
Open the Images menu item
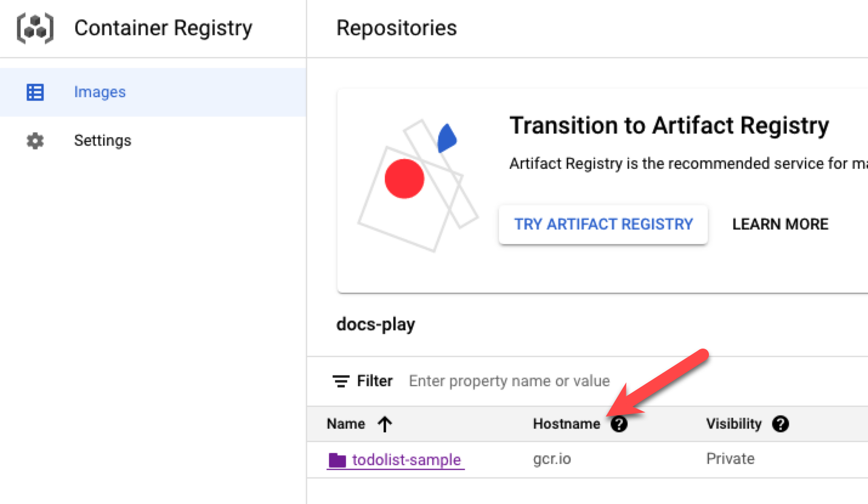(100, 92)
